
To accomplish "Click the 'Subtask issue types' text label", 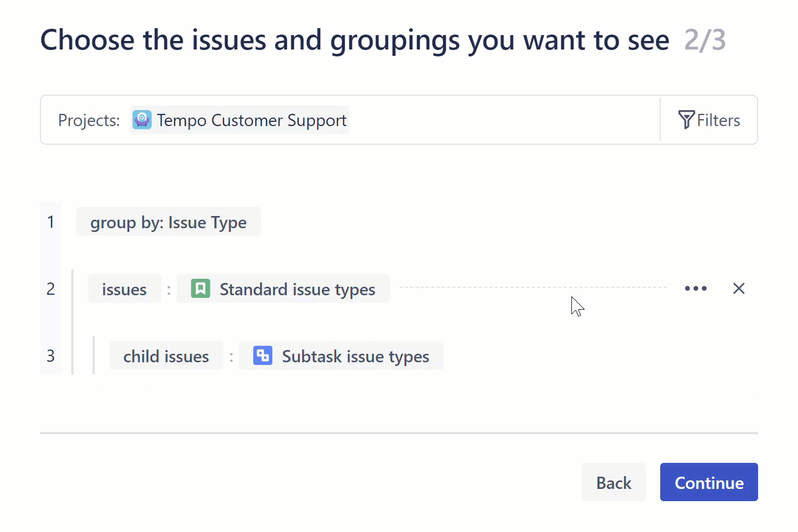I will [355, 356].
